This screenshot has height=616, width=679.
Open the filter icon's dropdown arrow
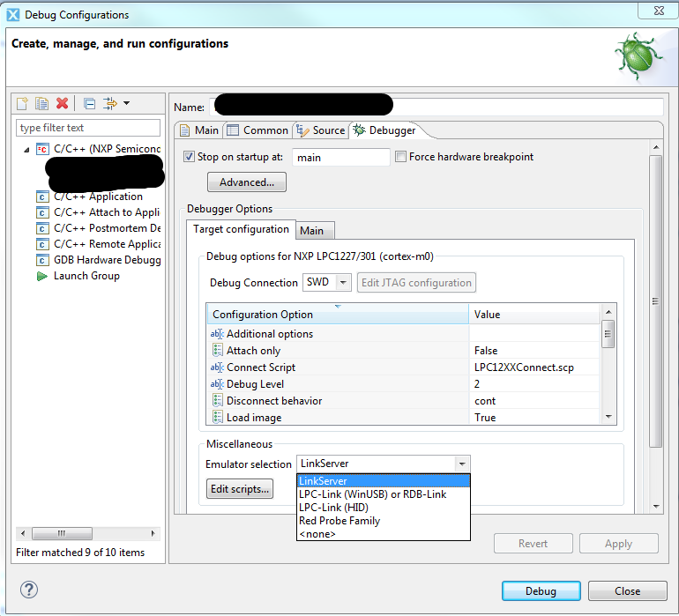pyautogui.click(x=126, y=103)
